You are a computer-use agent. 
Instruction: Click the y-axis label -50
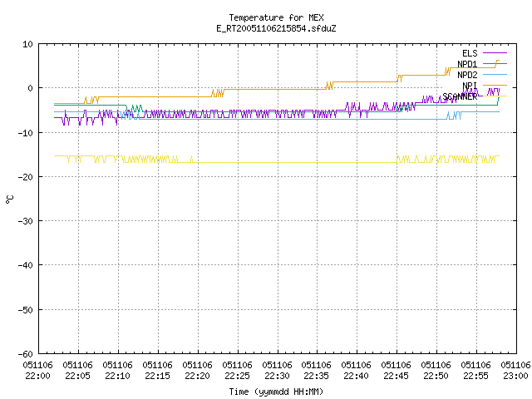26,310
